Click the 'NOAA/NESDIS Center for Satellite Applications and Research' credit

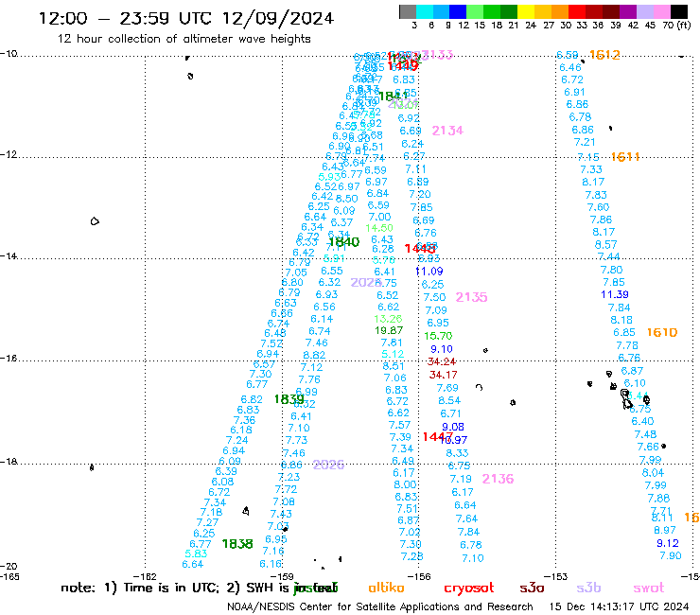tap(380, 607)
